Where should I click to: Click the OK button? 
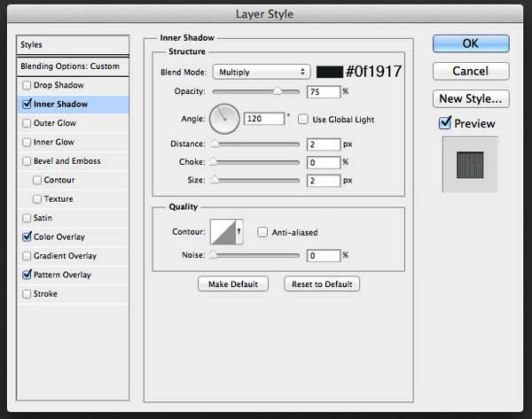[x=471, y=43]
